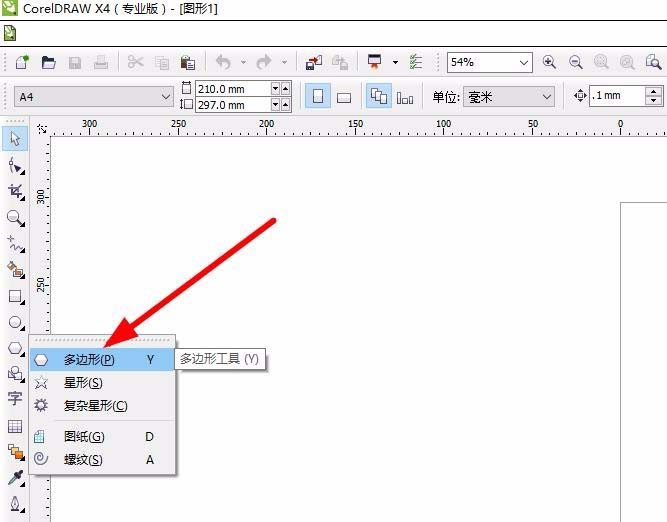Choose 多边形(P) from the flyout menu
This screenshot has height=522, width=667.
click(x=89, y=359)
